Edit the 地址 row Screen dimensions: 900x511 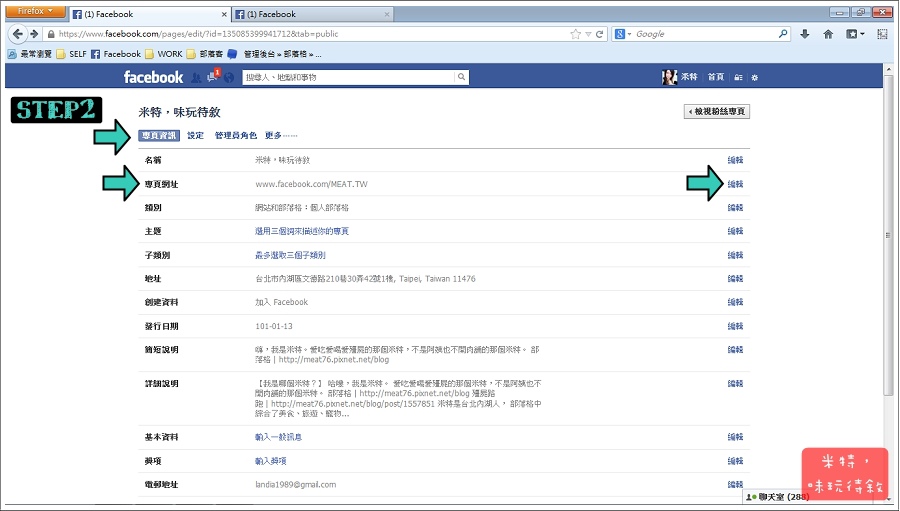pos(735,279)
